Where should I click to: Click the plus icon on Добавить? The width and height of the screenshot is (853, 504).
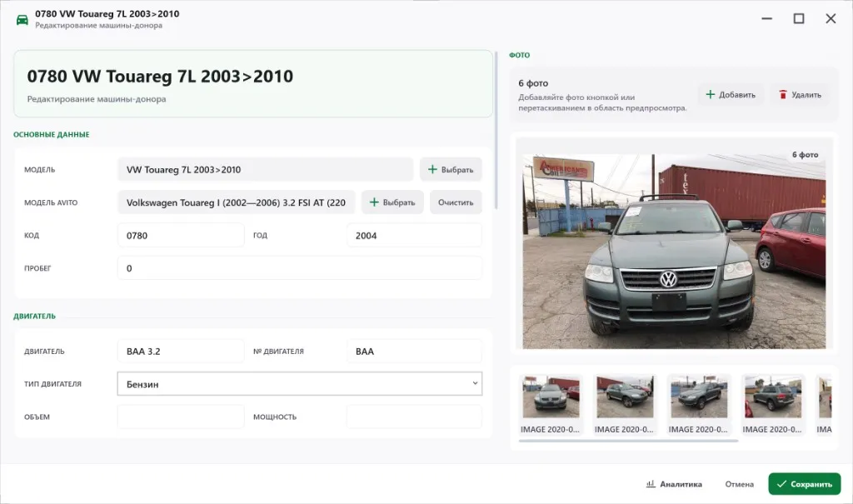710,95
